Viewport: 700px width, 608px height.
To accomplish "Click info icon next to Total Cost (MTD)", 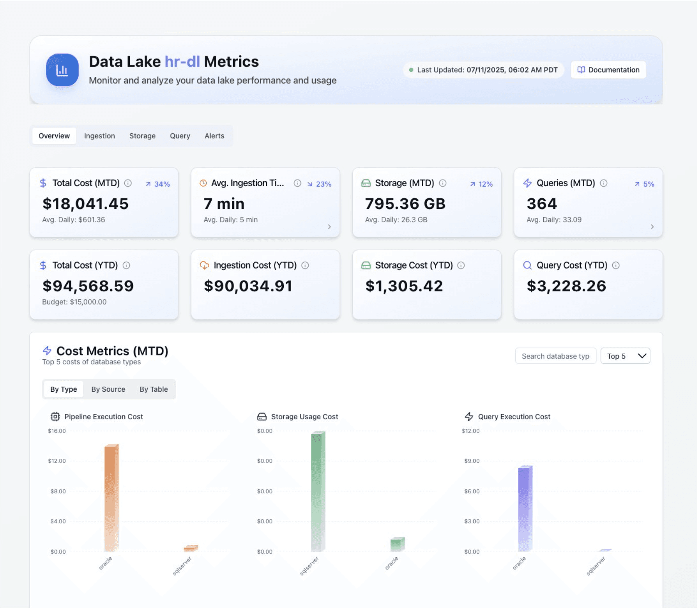I will [128, 183].
